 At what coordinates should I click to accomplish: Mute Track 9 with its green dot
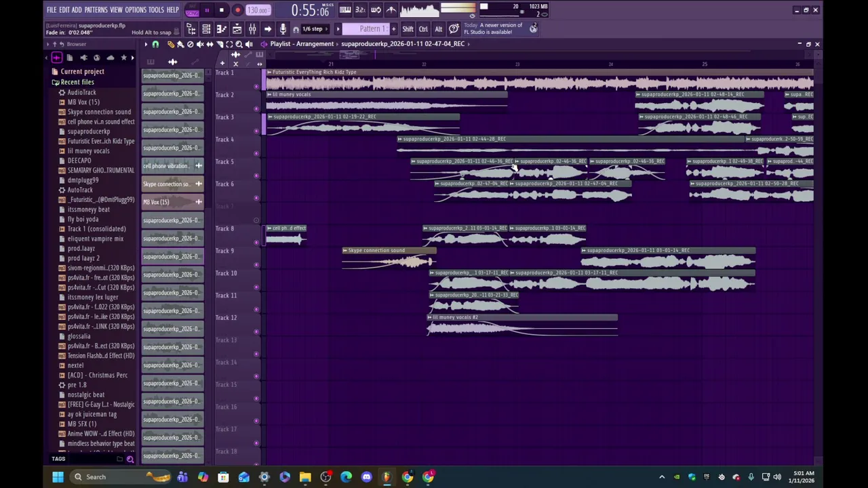pos(256,264)
